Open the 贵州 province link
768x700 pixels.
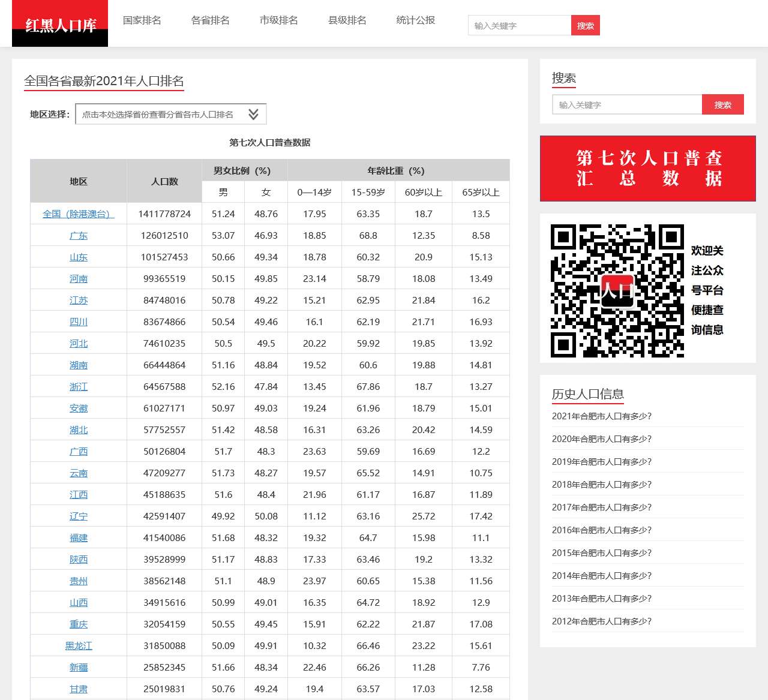pyautogui.click(x=79, y=581)
